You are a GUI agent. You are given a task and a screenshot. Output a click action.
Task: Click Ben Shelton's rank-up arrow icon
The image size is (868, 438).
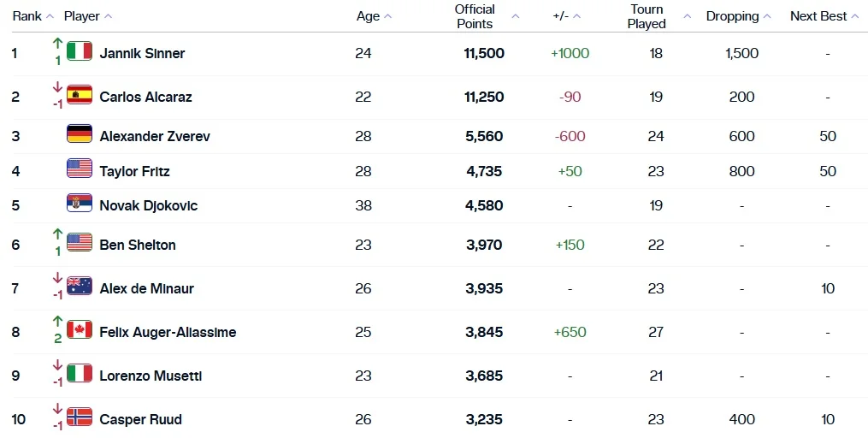(x=57, y=234)
